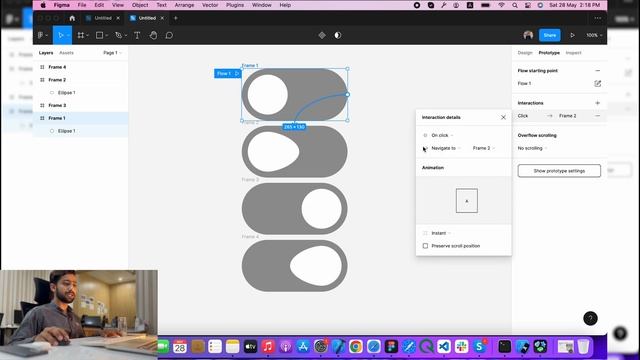The image size is (640, 360).
Task: Switch to the Inspect tab
Action: pyautogui.click(x=573, y=53)
